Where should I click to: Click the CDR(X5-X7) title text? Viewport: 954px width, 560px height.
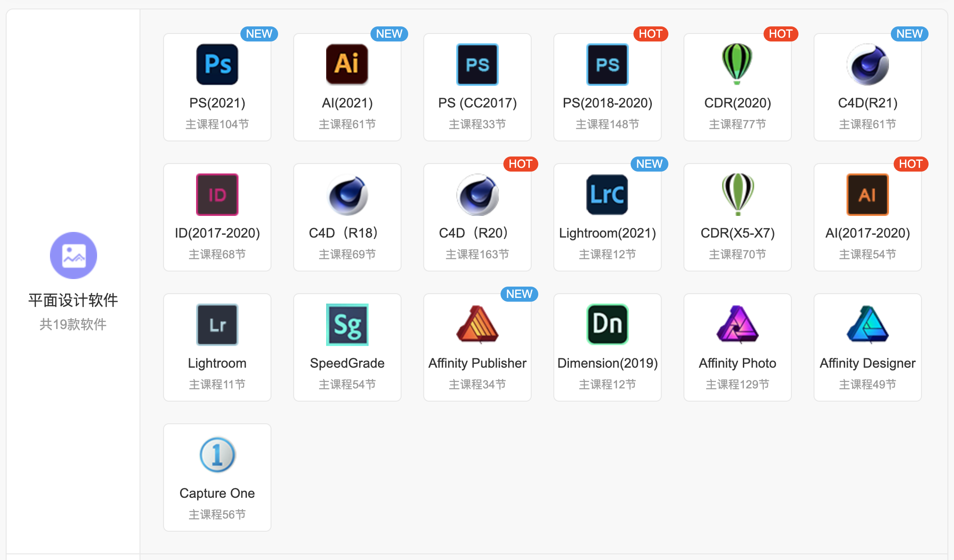(738, 233)
